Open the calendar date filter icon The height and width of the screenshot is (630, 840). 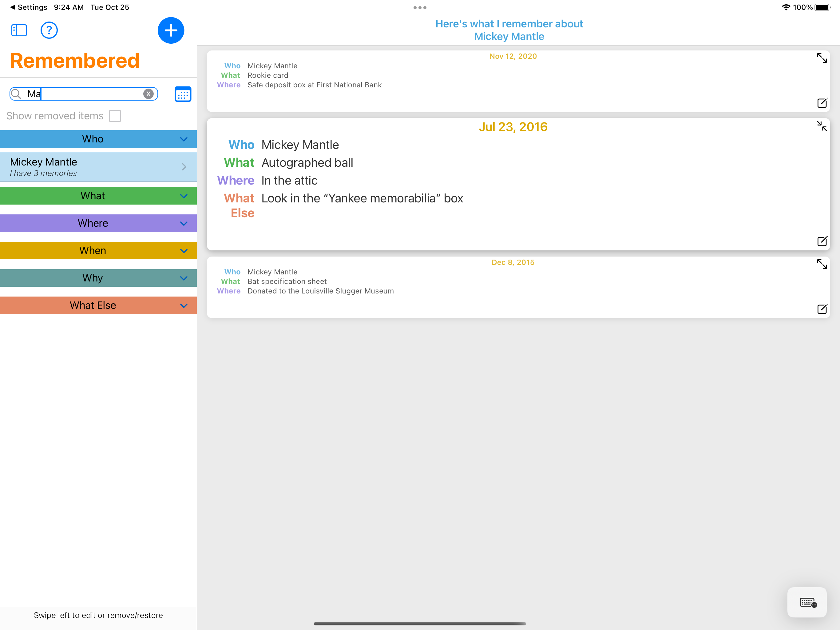click(183, 94)
